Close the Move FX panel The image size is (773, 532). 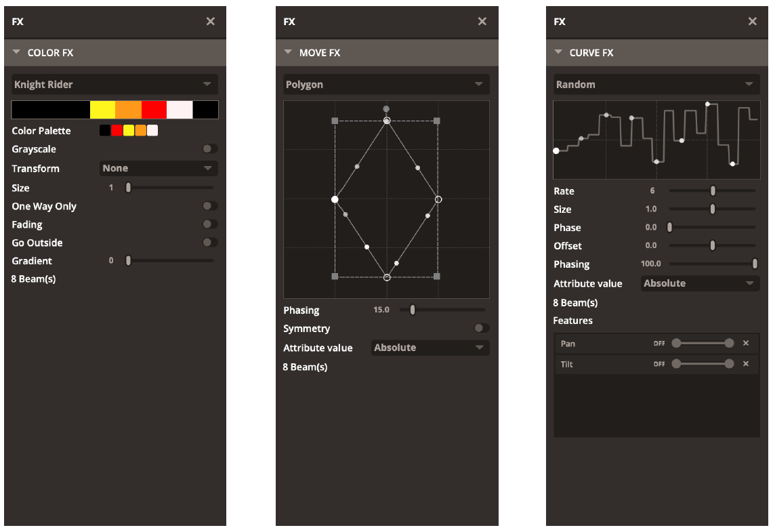pos(482,22)
